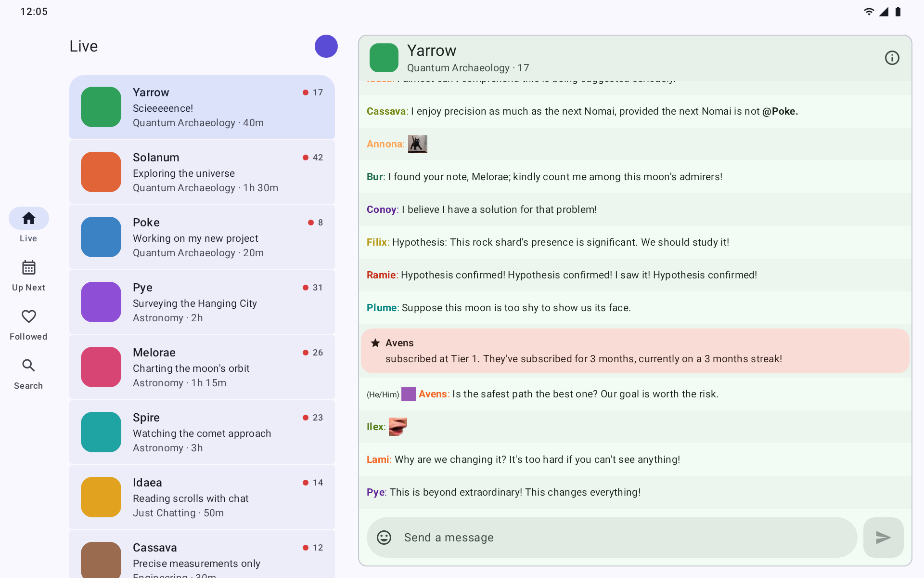Send the chat message
This screenshot has width=924, height=578.
884,538
